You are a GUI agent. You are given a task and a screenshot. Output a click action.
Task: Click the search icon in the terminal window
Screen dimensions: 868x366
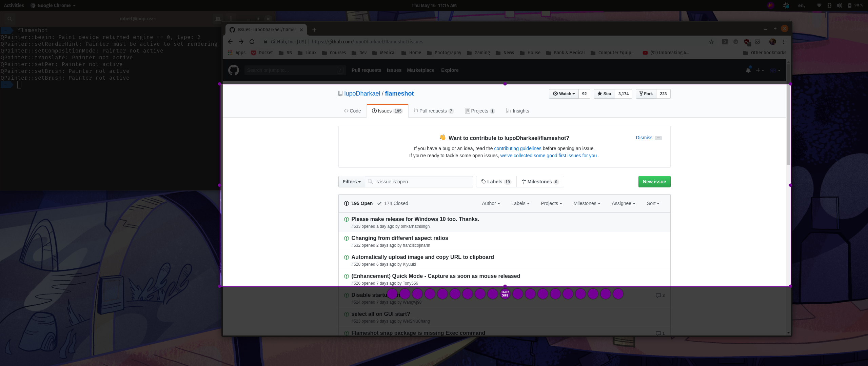point(10,19)
